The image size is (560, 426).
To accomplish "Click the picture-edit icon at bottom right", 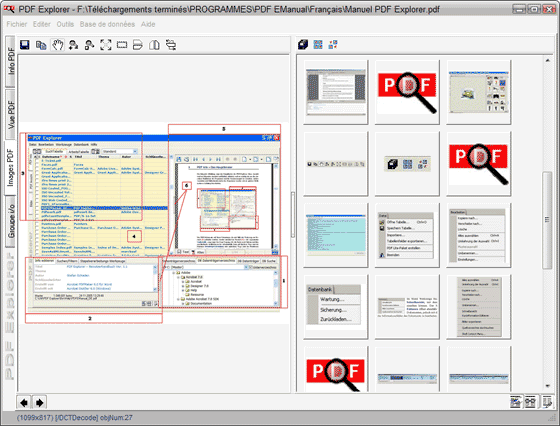I will (515, 402).
